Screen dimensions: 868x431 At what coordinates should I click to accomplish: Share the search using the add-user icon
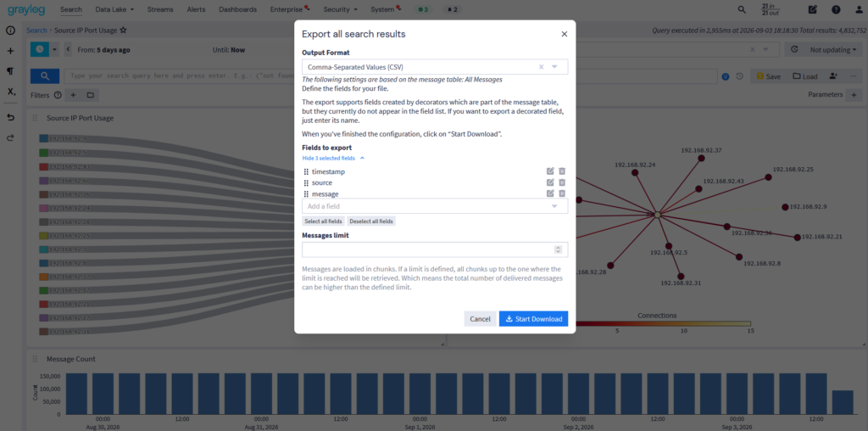click(x=834, y=76)
